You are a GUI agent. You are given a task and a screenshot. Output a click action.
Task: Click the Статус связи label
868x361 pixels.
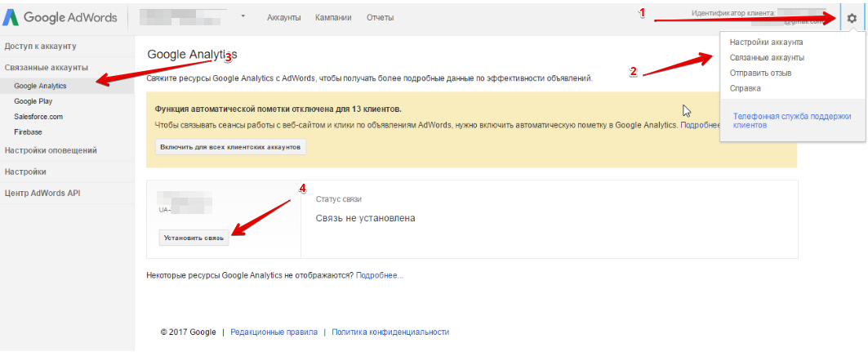pos(339,199)
